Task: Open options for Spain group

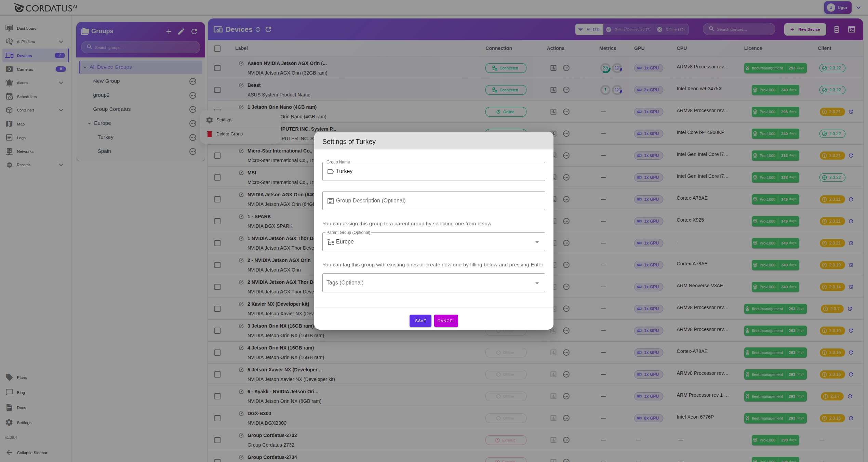Action: (193, 151)
